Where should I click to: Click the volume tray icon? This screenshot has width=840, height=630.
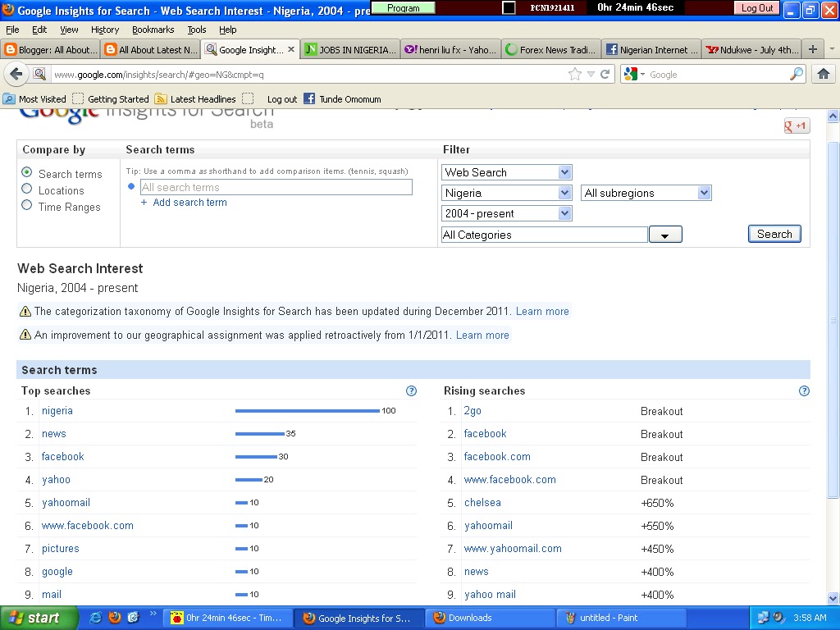click(778, 617)
